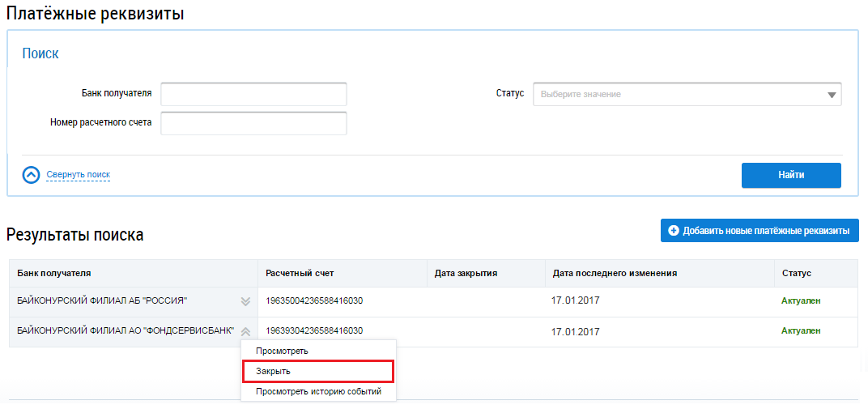
Task: Click the Банк получателя column header
Action: 54,274
